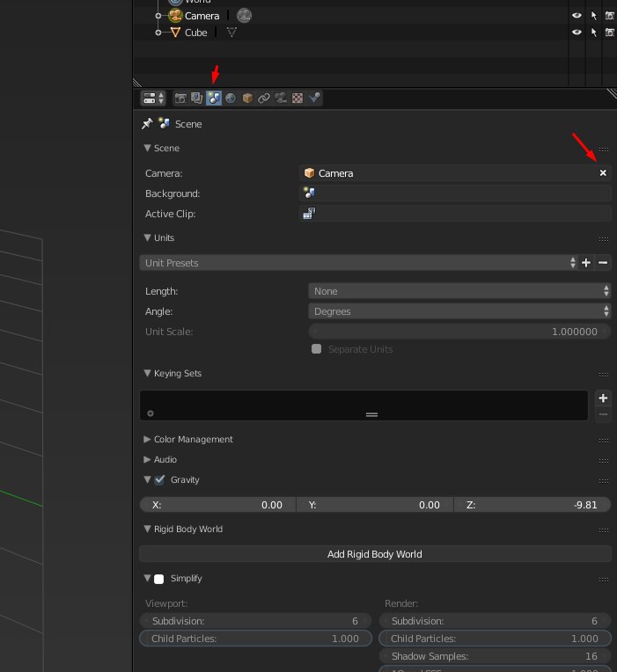Collapse the Gravity panel
The width and height of the screenshot is (617, 672).
[x=148, y=479]
